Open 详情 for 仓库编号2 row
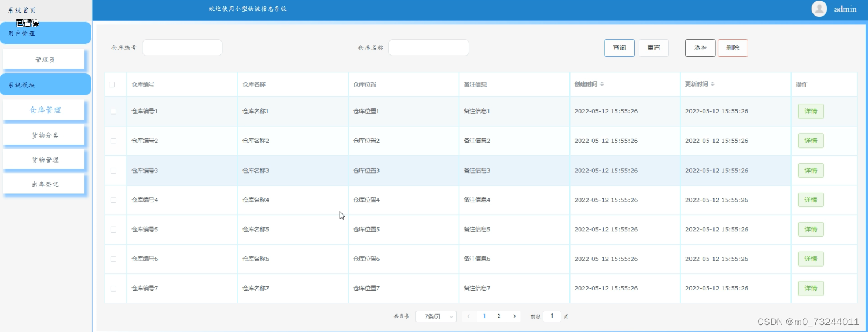868x332 pixels. click(x=811, y=141)
